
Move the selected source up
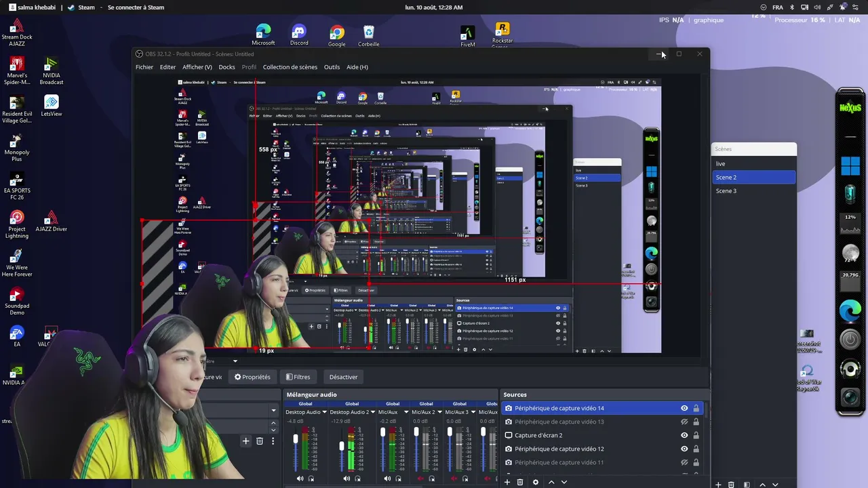[x=551, y=482]
